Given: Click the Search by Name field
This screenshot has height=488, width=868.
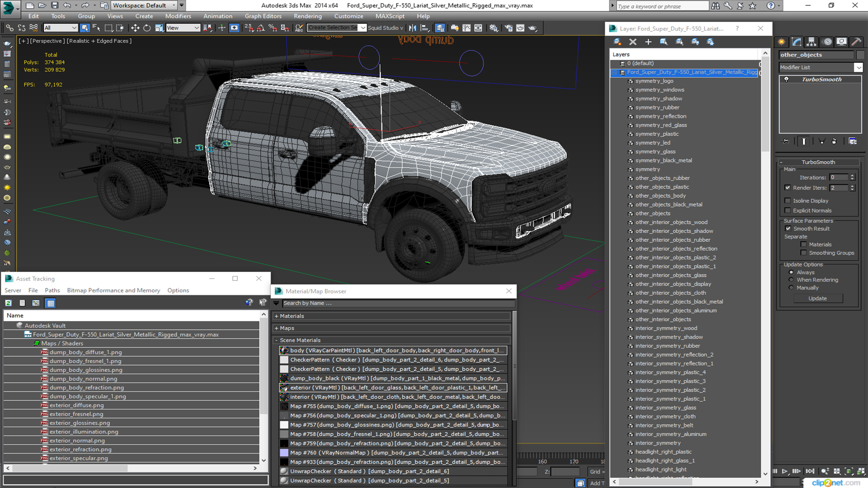Looking at the screenshot, I should coord(398,303).
